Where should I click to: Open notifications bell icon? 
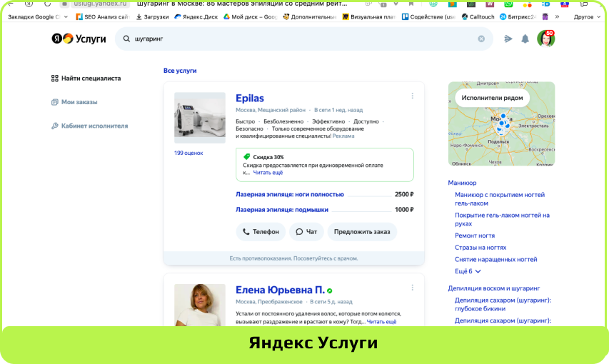525,39
